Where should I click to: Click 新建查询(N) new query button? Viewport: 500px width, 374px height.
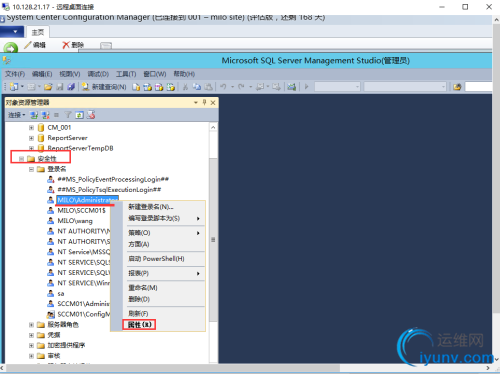[104, 87]
